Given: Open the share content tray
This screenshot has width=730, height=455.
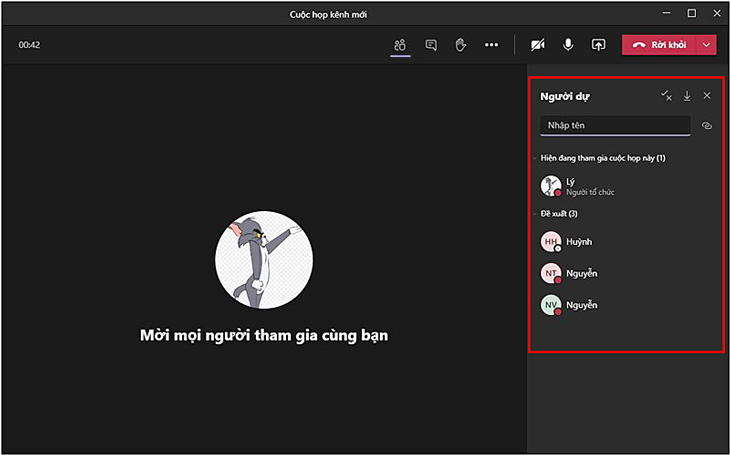Looking at the screenshot, I should (x=598, y=45).
